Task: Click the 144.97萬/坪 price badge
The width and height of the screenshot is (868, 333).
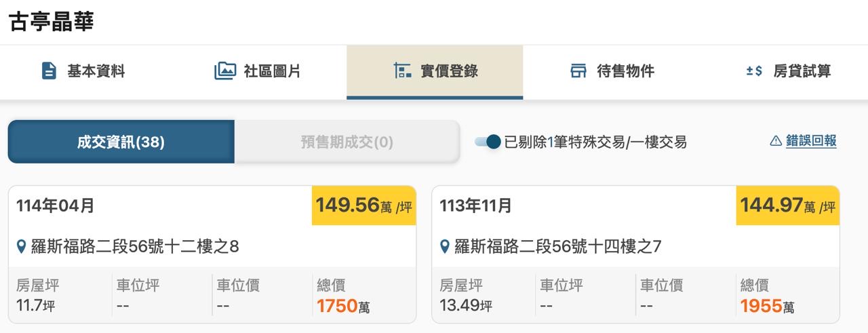Action: click(787, 205)
